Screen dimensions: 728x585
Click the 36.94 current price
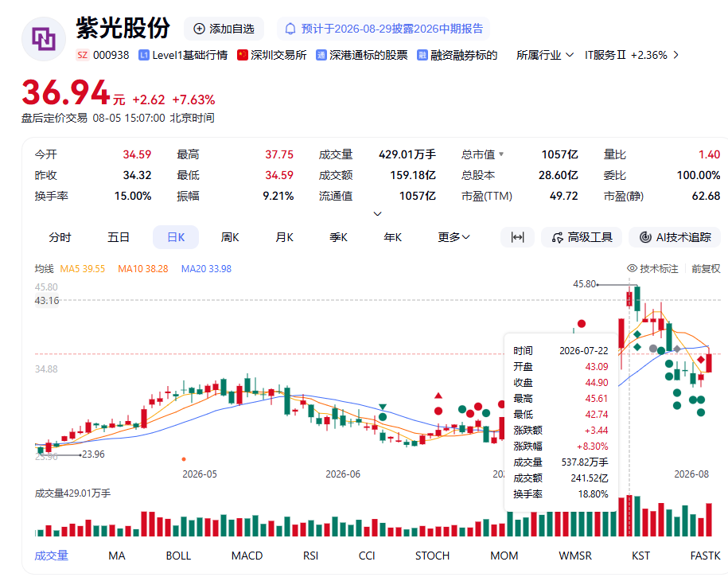(66, 92)
